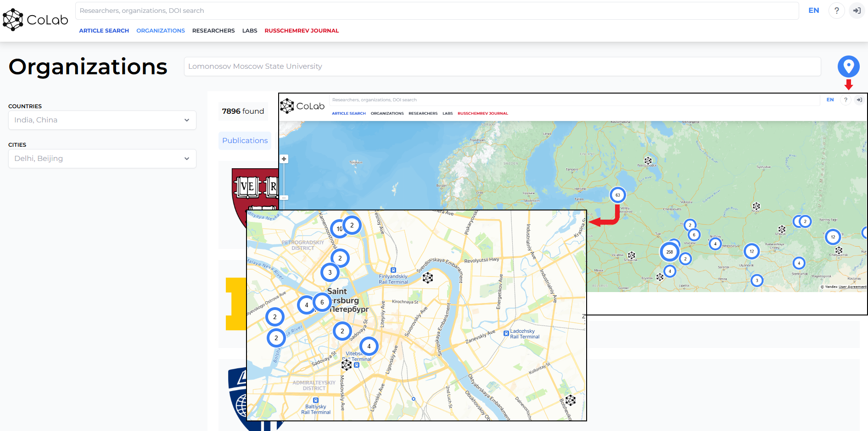Viewport: 868px width, 431px height.
Task: Expand the Cities dropdown
Action: pos(102,159)
